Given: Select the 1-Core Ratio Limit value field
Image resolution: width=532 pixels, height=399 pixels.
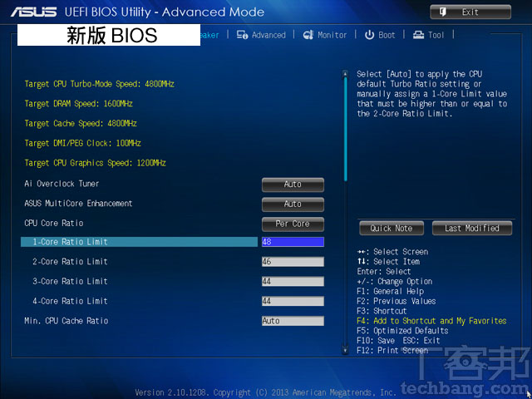Looking at the screenshot, I should point(293,242).
